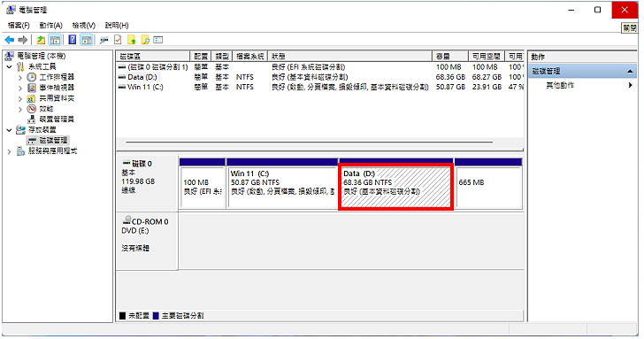
Task: Expand the 效能 tree node
Action: [20, 109]
